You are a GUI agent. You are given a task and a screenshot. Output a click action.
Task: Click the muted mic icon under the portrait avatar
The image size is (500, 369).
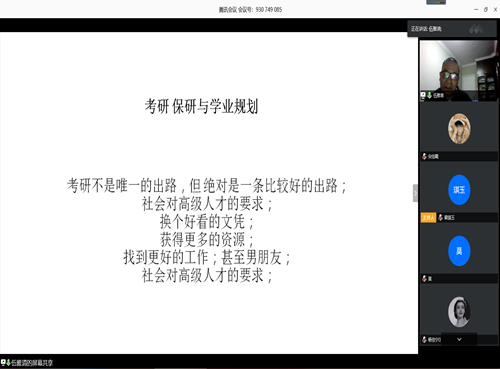[424, 340]
